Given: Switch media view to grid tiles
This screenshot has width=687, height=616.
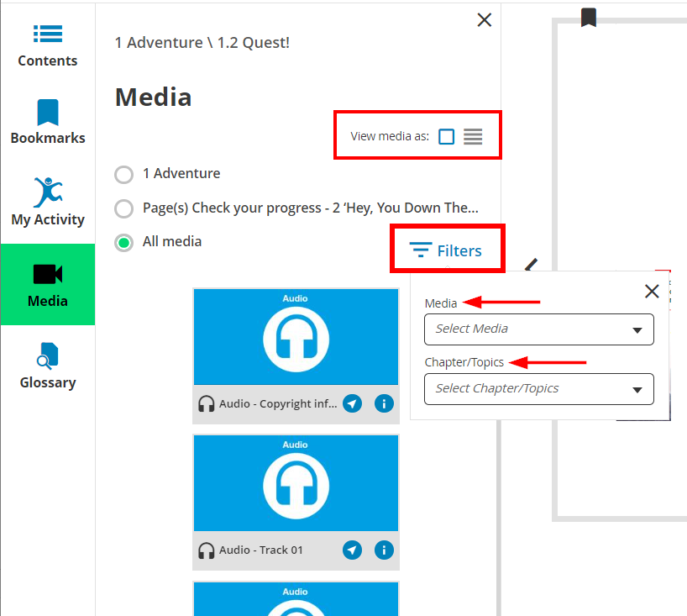Looking at the screenshot, I should point(447,137).
